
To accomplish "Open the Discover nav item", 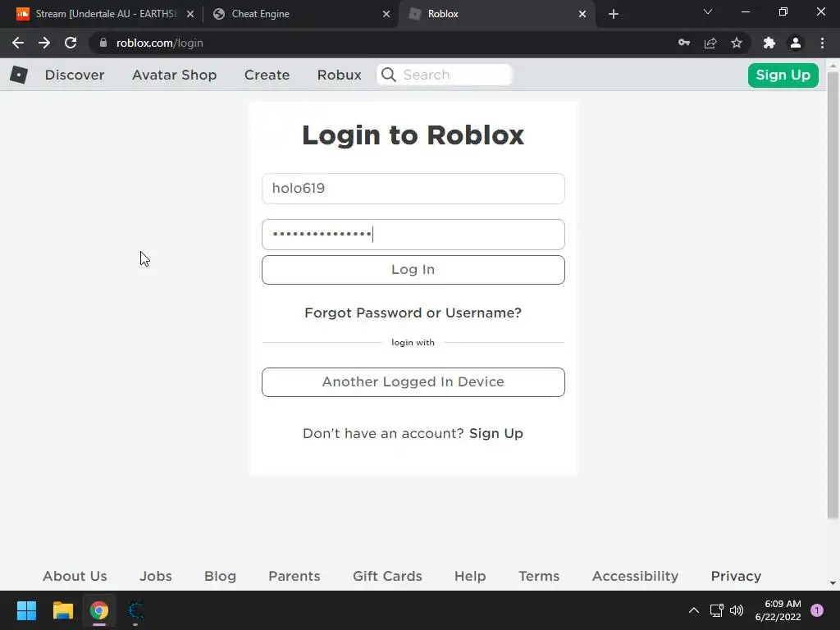I will (75, 75).
